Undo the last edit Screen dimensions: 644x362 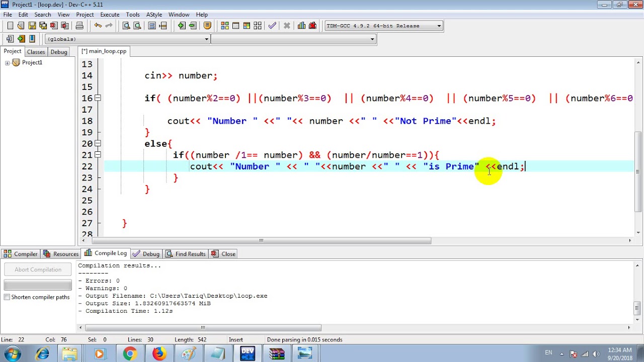pos(98,26)
